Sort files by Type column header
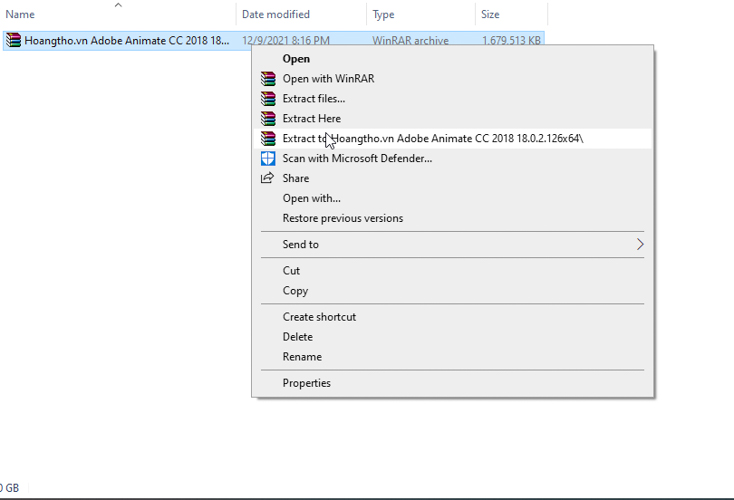Screen dimensions: 734x500 pos(383,15)
